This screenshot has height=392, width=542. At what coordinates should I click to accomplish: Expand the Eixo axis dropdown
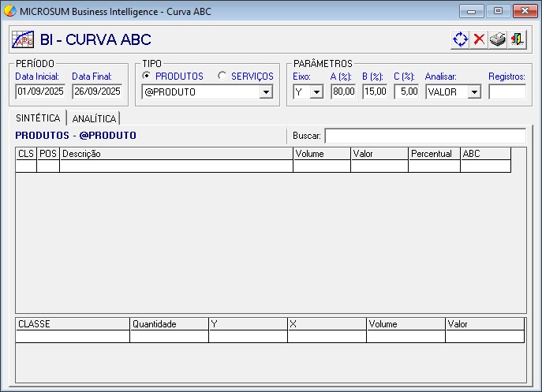tap(316, 92)
